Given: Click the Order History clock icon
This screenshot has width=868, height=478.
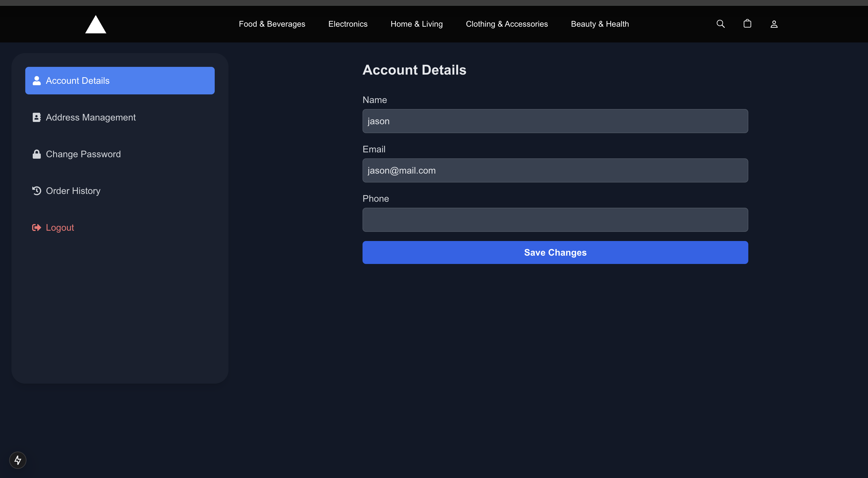Looking at the screenshot, I should coord(36,191).
